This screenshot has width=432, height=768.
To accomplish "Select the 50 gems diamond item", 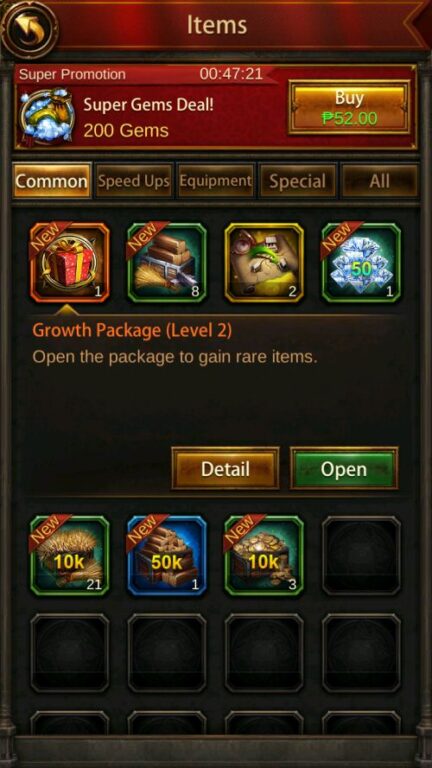I will pyautogui.click(x=361, y=263).
